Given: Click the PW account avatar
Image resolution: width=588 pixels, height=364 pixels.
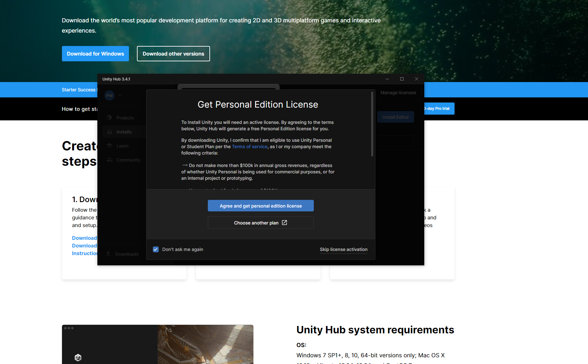Looking at the screenshot, I should 109,95.
